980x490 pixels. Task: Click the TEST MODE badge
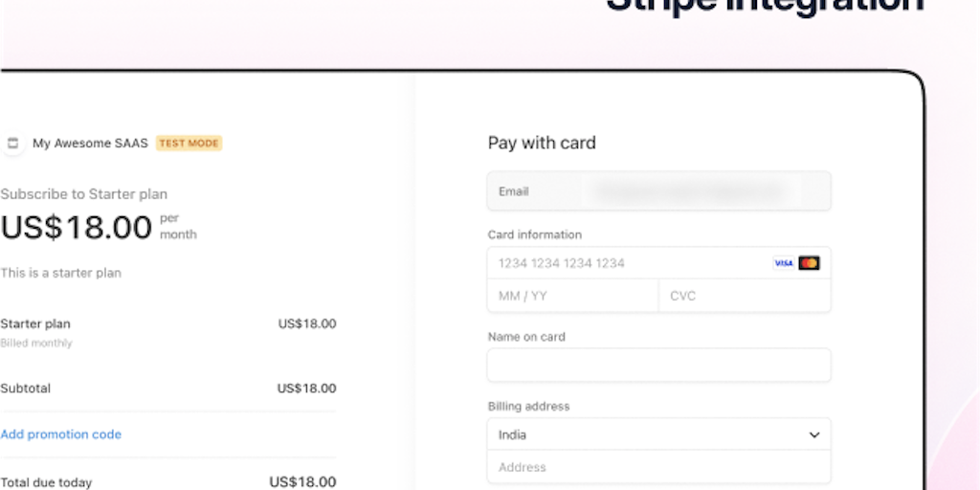[x=189, y=144]
